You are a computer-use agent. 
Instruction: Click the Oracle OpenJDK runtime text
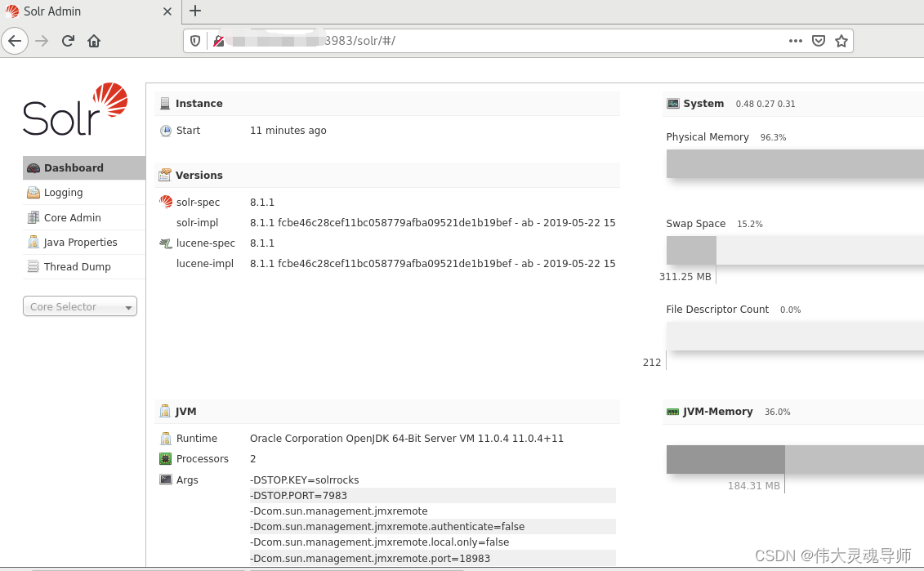(x=407, y=439)
